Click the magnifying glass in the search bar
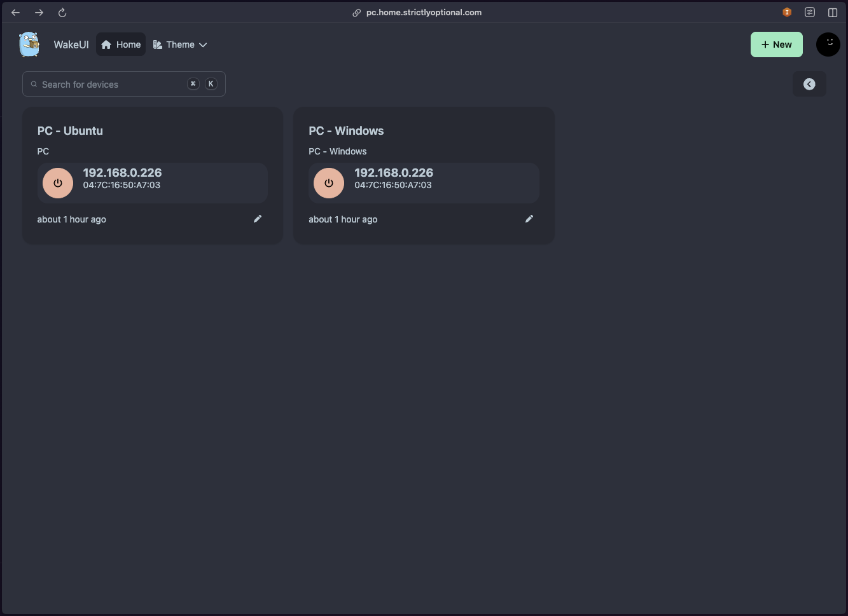Viewport: 848px width, 616px height. pyautogui.click(x=34, y=84)
